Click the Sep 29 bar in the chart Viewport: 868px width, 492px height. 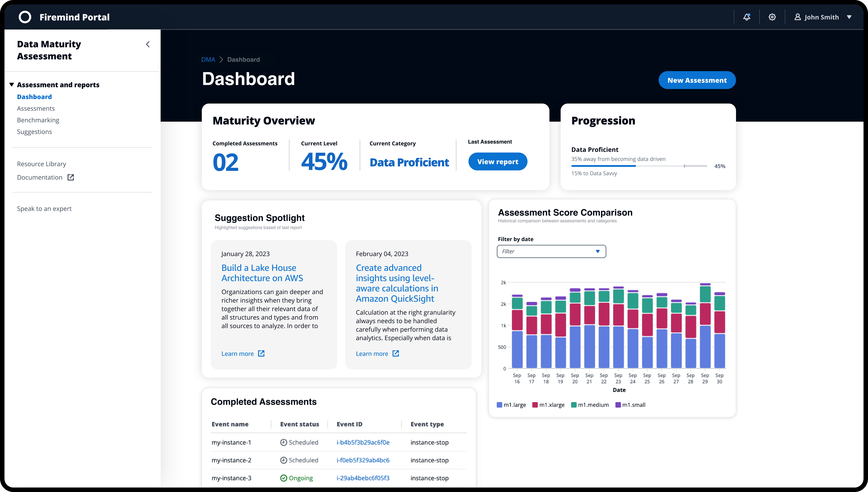click(x=705, y=326)
